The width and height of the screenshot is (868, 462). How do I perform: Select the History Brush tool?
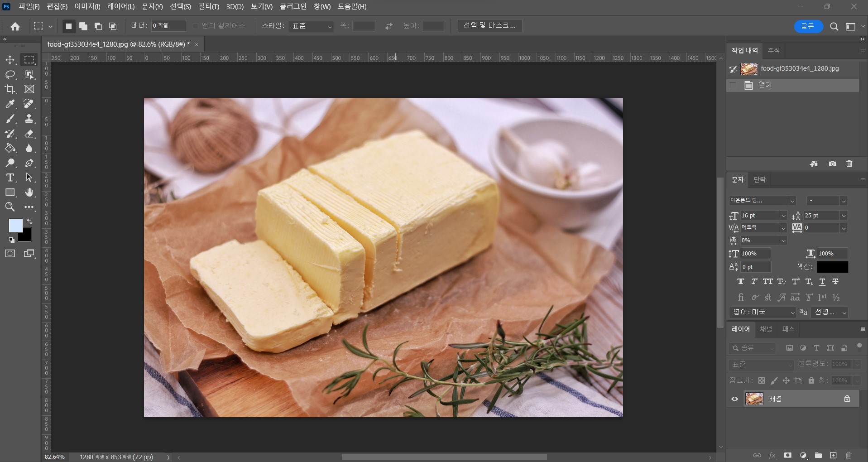point(10,134)
